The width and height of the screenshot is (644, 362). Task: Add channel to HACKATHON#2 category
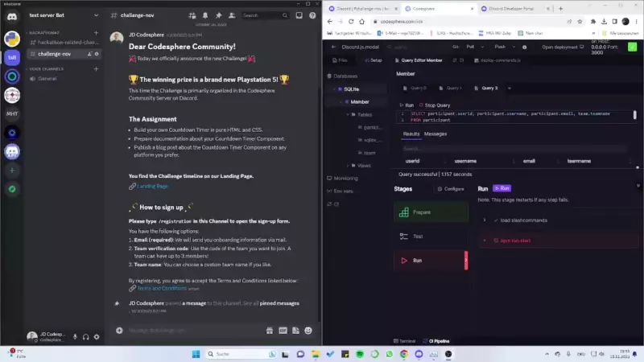pyautogui.click(x=96, y=32)
